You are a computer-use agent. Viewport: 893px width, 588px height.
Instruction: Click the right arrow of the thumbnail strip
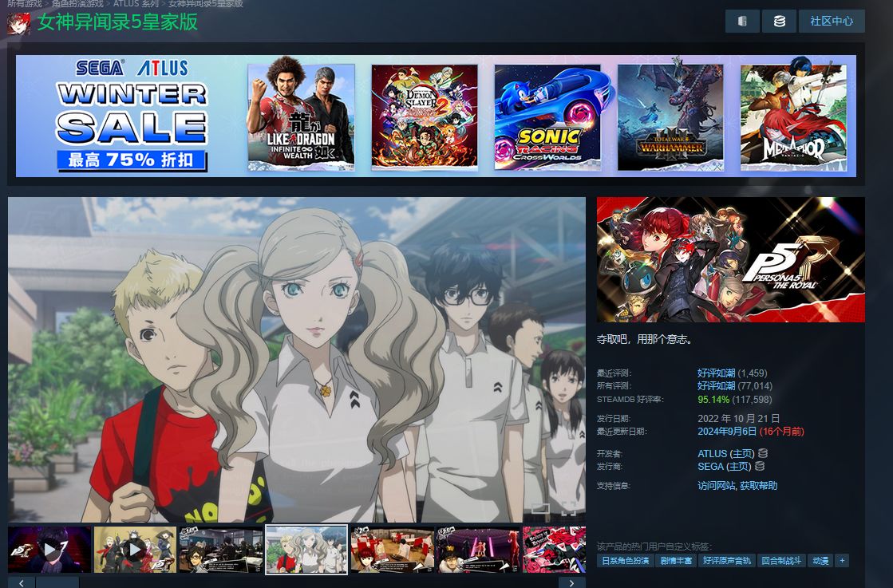[x=572, y=582]
